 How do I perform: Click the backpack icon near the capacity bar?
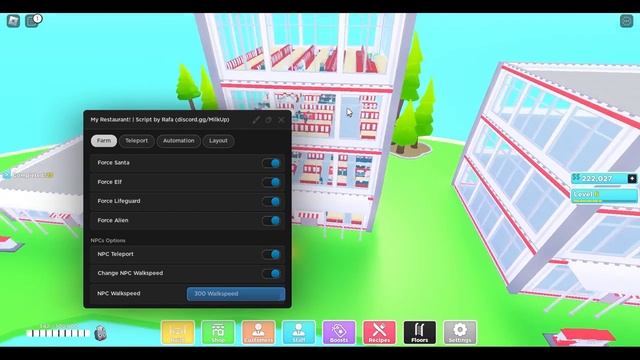click(100, 333)
